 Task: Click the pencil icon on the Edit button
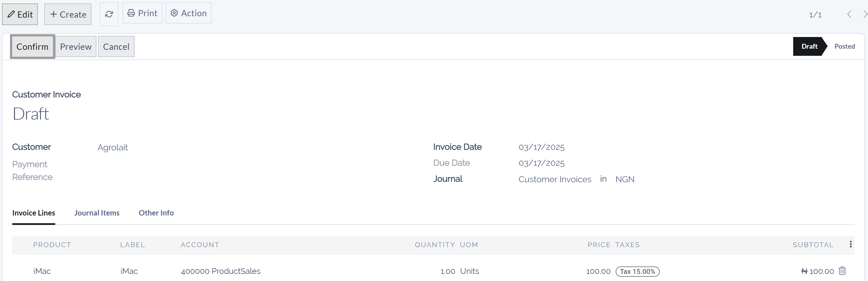coord(11,14)
